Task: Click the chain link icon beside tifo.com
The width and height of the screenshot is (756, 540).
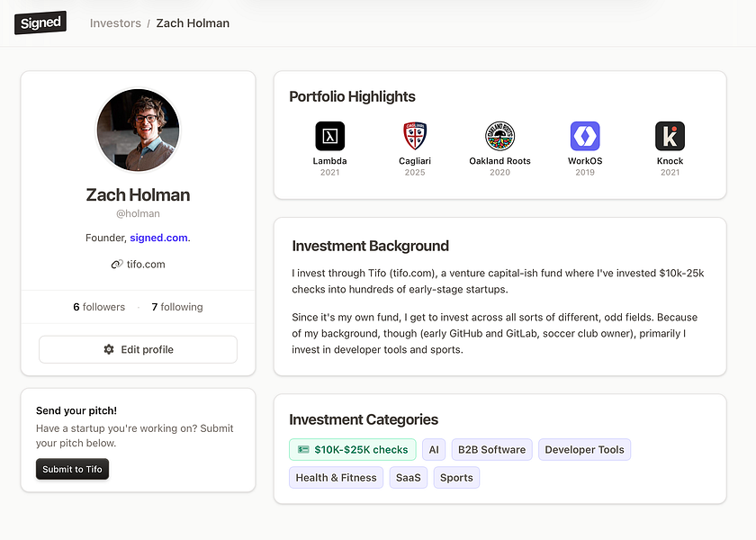Action: coord(117,265)
